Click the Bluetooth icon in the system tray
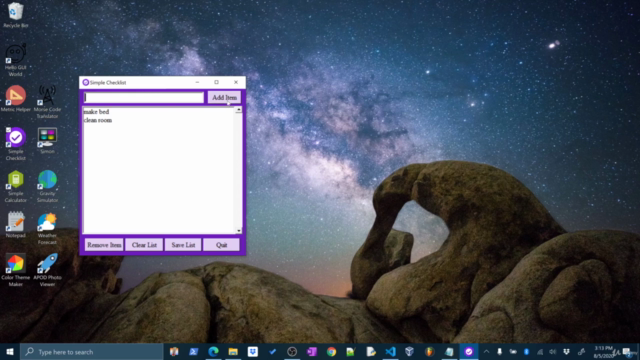640x360 pixels. pos(527,352)
